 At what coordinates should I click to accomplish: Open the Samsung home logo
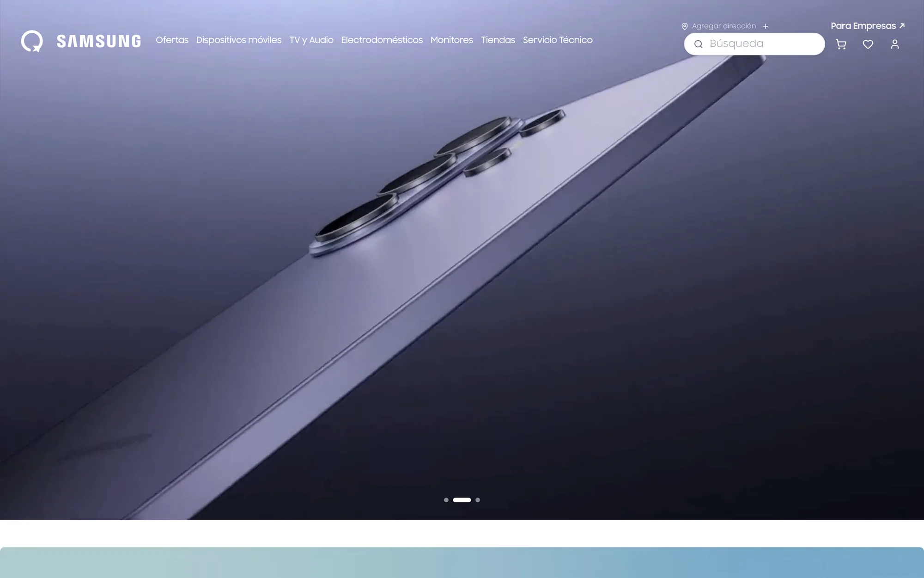99,41
